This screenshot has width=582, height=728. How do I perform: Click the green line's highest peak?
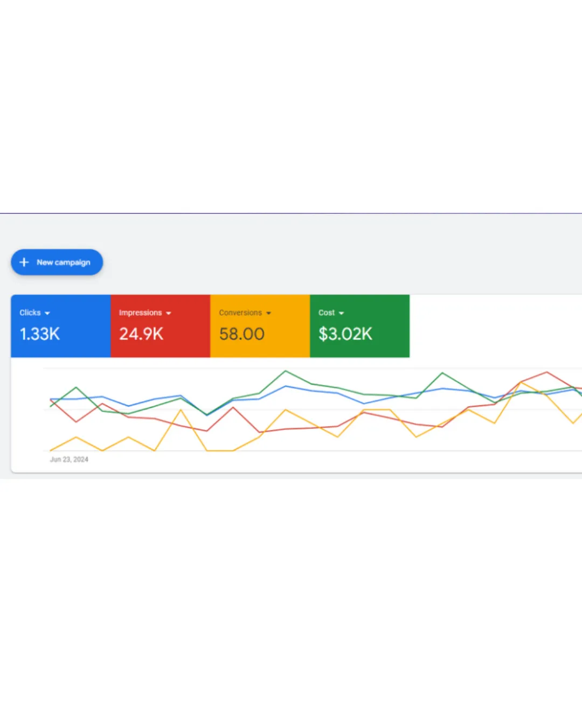(x=286, y=371)
